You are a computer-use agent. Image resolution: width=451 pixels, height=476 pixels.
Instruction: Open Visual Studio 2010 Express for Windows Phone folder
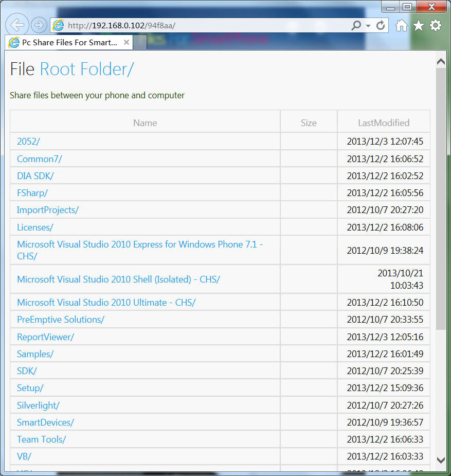point(140,250)
